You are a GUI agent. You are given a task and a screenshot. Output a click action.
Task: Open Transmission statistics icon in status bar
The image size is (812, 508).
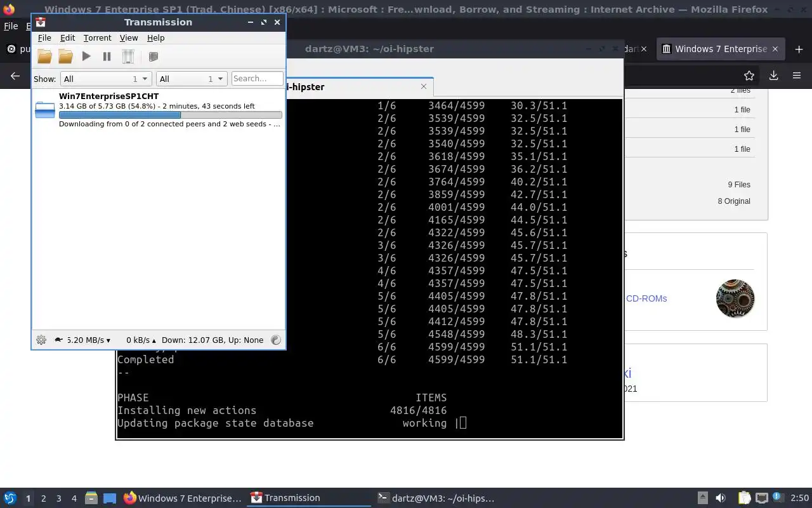(275, 340)
